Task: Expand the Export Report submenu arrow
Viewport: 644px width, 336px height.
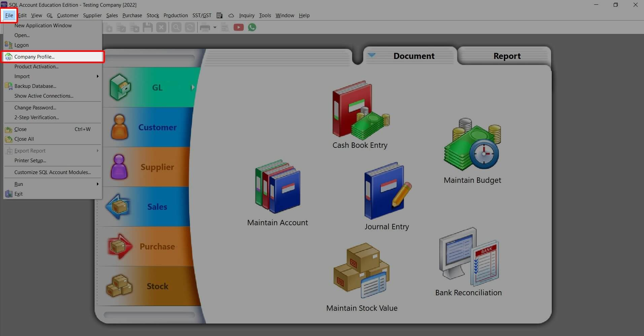Action: pyautogui.click(x=98, y=151)
